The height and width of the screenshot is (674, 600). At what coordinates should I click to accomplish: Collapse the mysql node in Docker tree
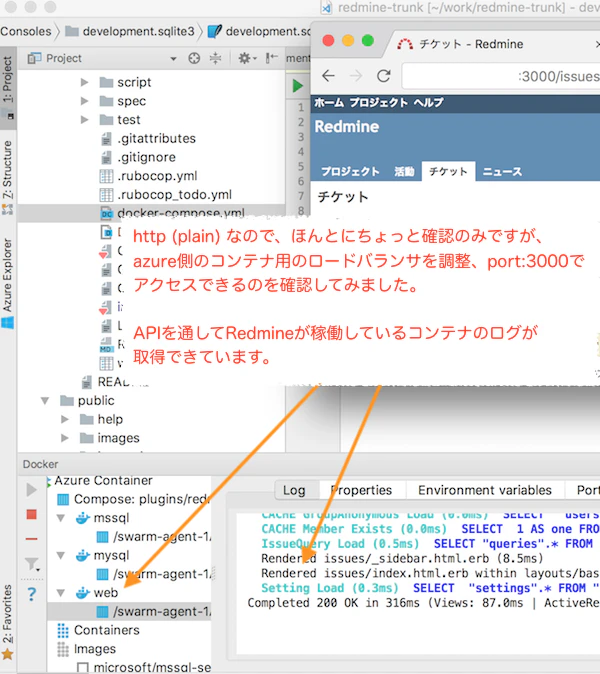tap(61, 556)
